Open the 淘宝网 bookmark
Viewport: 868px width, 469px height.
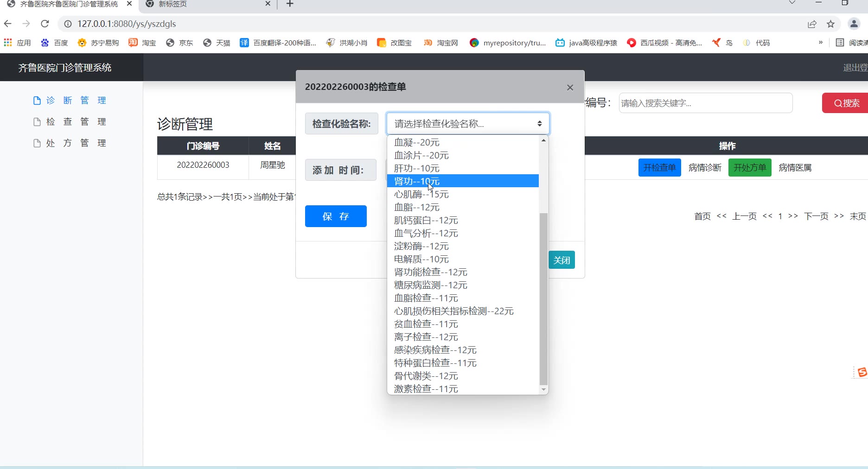(441, 43)
